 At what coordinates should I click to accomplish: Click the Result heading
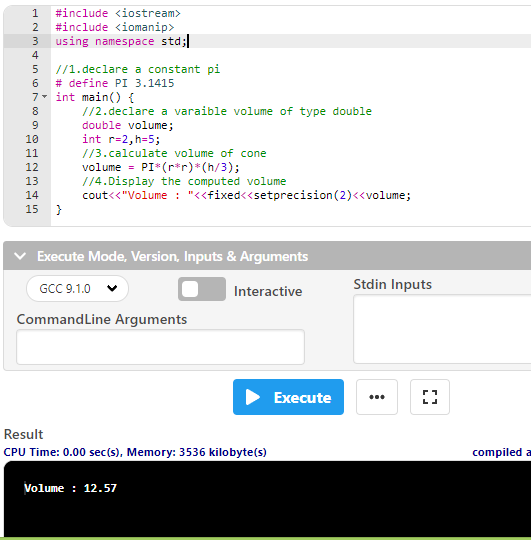(x=23, y=434)
